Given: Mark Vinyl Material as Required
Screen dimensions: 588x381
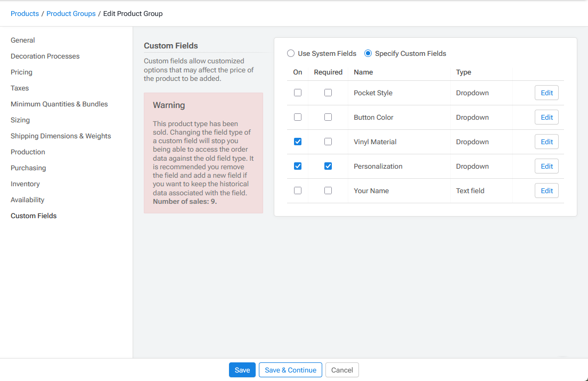Looking at the screenshot, I should point(328,142).
